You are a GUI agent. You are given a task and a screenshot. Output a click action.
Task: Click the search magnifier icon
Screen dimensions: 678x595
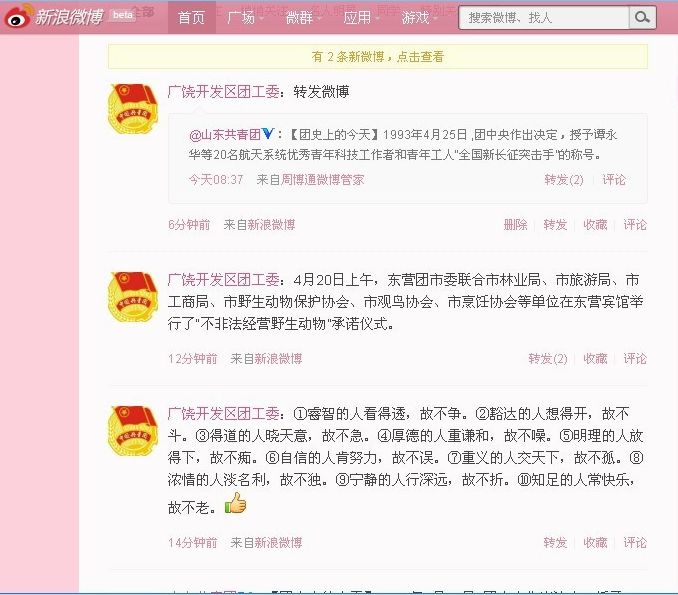click(642, 17)
